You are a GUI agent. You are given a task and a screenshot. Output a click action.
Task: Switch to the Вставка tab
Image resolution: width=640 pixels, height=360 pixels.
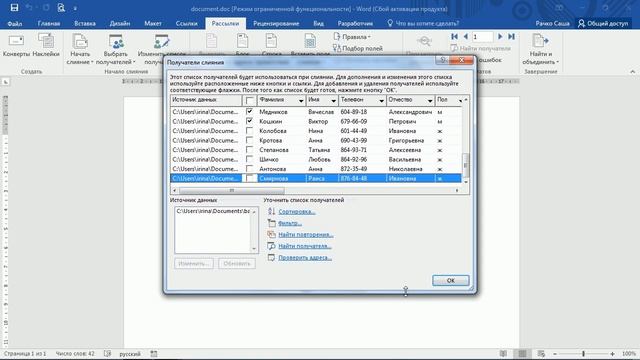tap(85, 24)
